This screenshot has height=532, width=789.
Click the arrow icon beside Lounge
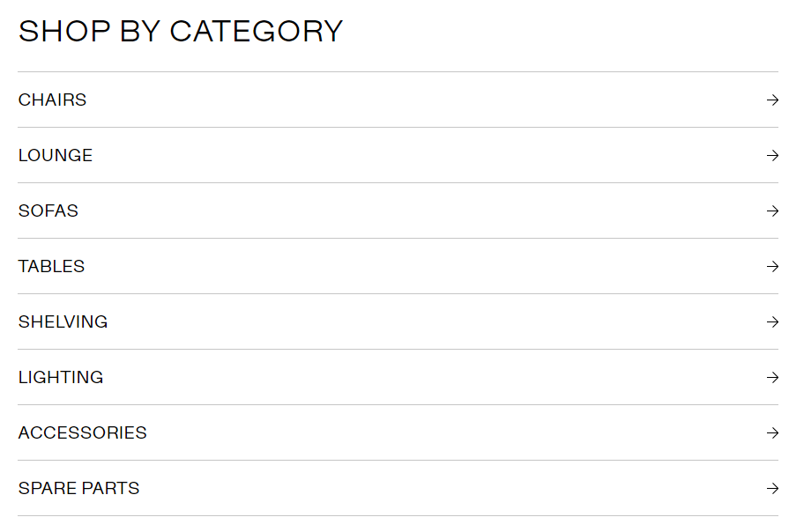click(x=772, y=156)
